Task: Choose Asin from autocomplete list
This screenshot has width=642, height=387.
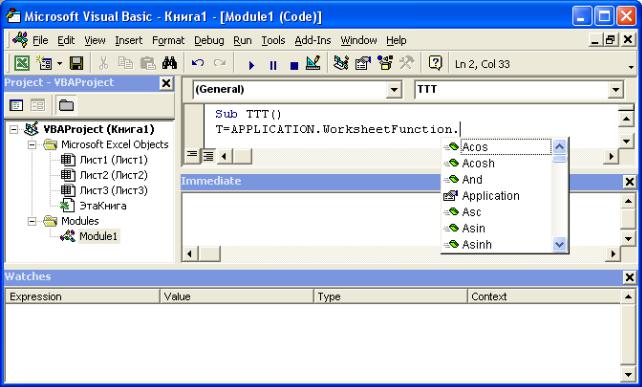Action: 473,228
